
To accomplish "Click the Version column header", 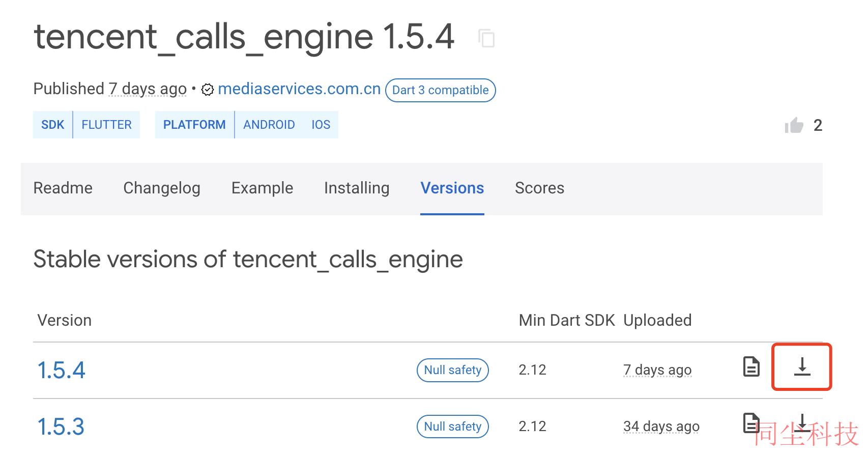I will 65,321.
